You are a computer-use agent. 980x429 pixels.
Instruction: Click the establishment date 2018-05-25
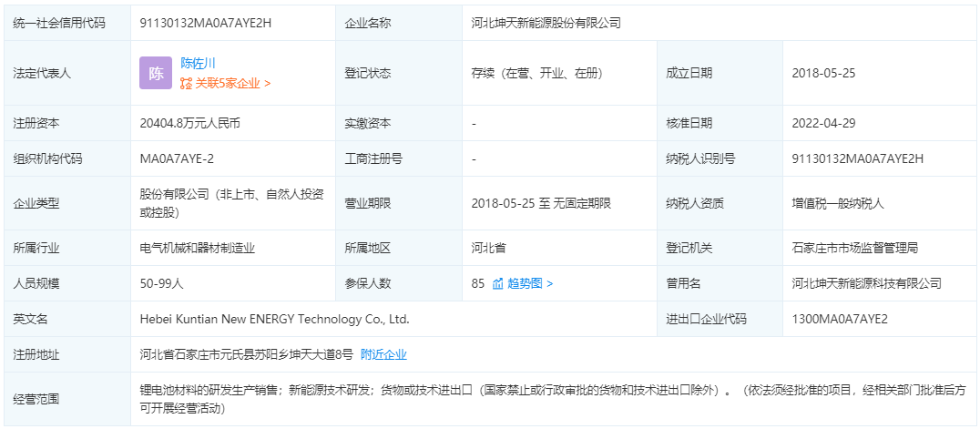(823, 73)
